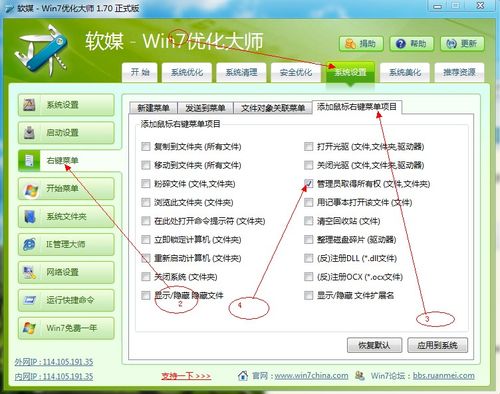The width and height of the screenshot is (500, 394).
Task: Open the bbs.ruanmei.com forum link
Action: [x=444, y=376]
